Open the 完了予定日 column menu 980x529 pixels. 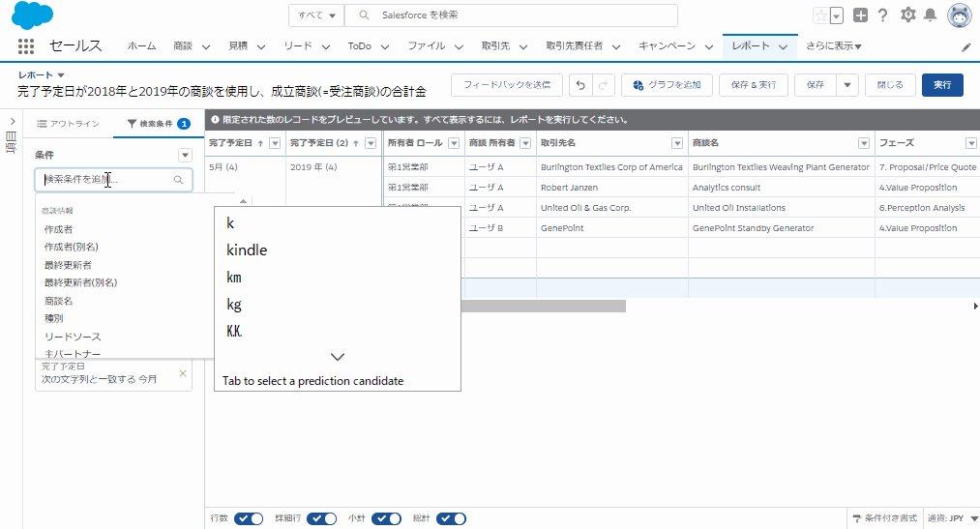point(275,143)
